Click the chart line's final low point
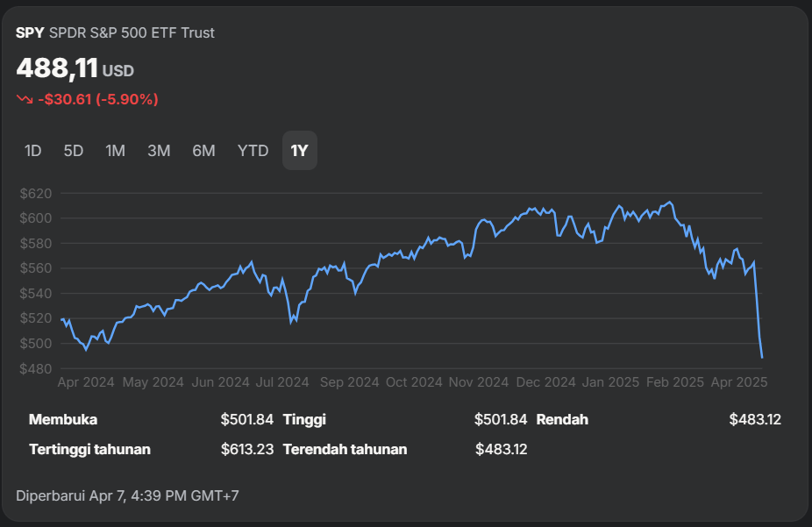 (x=762, y=357)
